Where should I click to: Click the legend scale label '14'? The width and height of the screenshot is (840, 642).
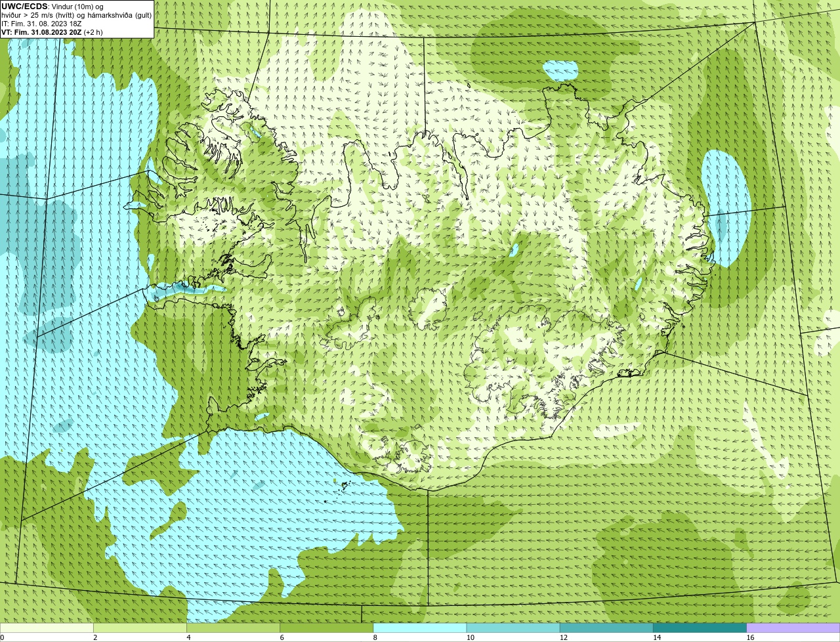coord(656,637)
